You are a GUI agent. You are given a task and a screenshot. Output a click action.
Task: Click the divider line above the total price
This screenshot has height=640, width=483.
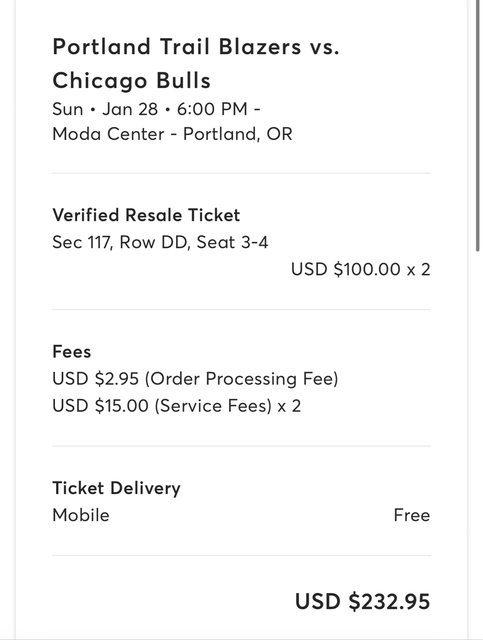click(x=241, y=556)
